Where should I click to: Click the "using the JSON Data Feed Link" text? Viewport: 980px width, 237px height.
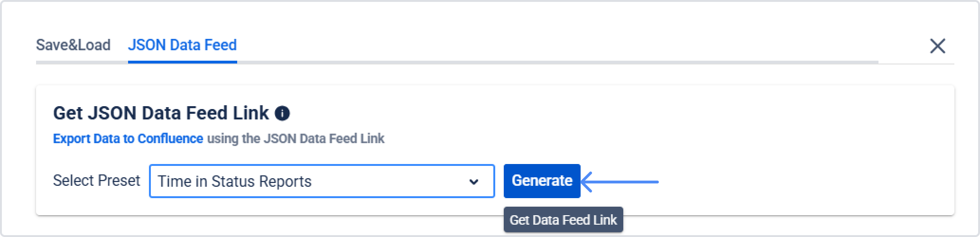pos(296,138)
